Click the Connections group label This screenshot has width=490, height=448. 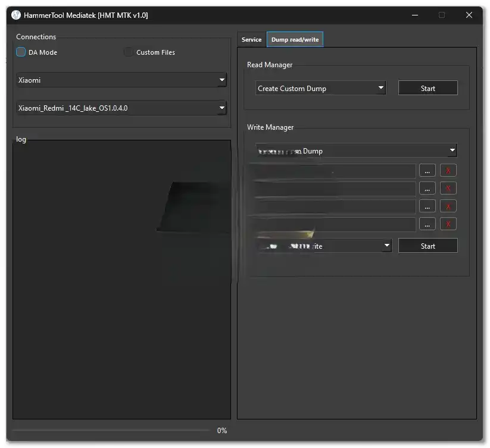pyautogui.click(x=36, y=36)
